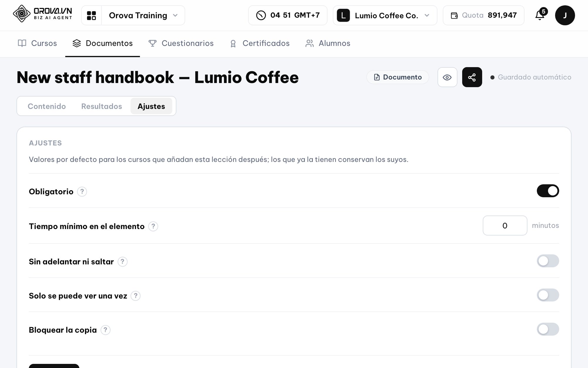Focus the minimum minutes input field
588x368 pixels.
click(505, 226)
